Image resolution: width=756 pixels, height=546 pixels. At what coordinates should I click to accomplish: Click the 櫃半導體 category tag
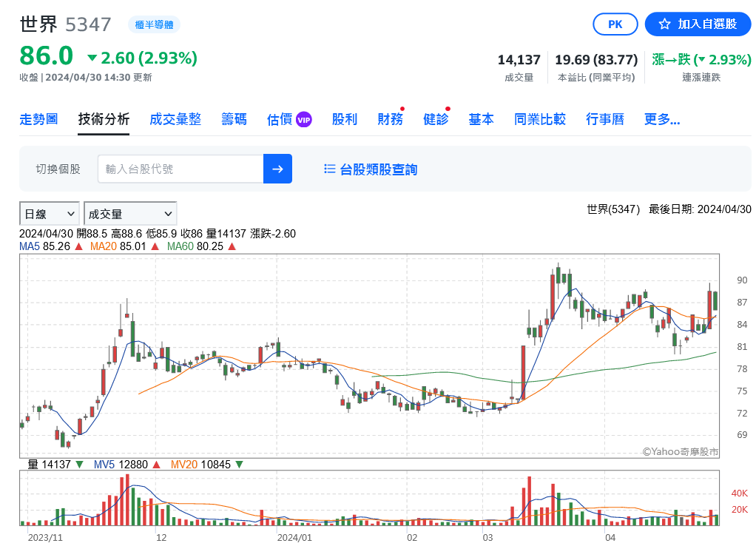coord(154,24)
